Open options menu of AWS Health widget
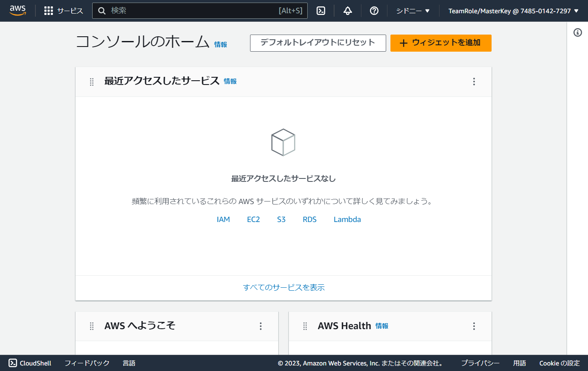 [474, 326]
